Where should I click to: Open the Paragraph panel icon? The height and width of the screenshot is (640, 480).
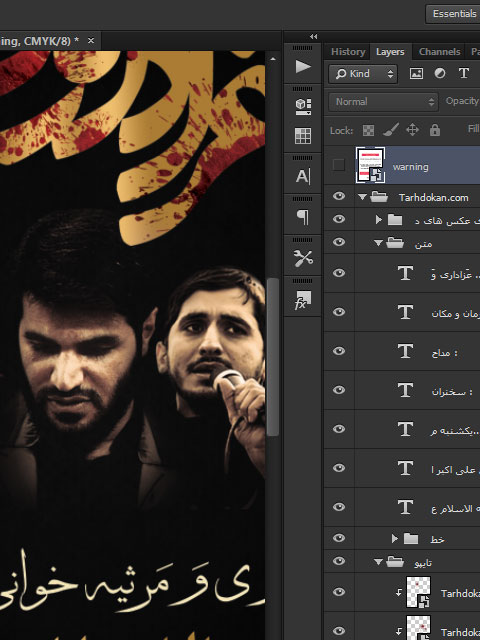[x=303, y=217]
